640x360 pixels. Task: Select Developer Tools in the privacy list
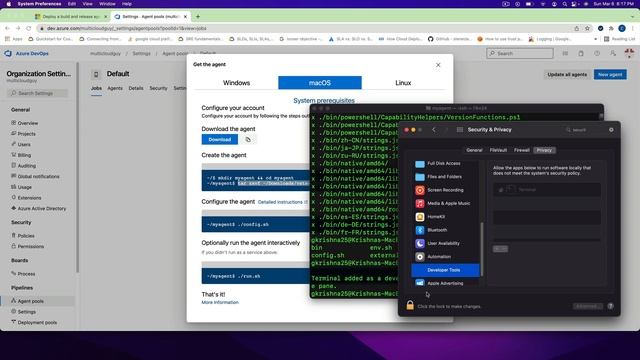point(446,270)
